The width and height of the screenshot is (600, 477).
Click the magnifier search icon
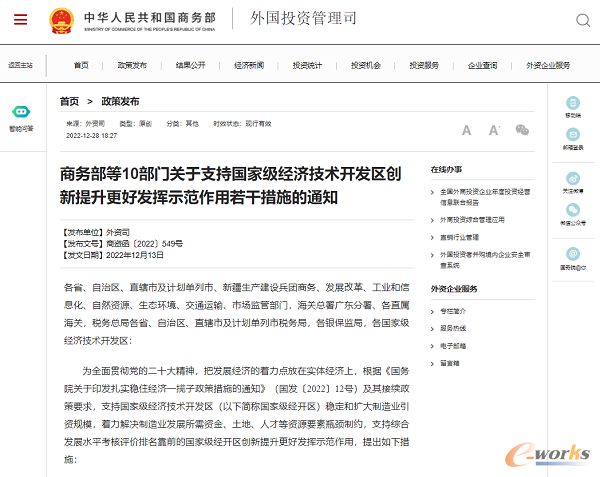[583, 20]
